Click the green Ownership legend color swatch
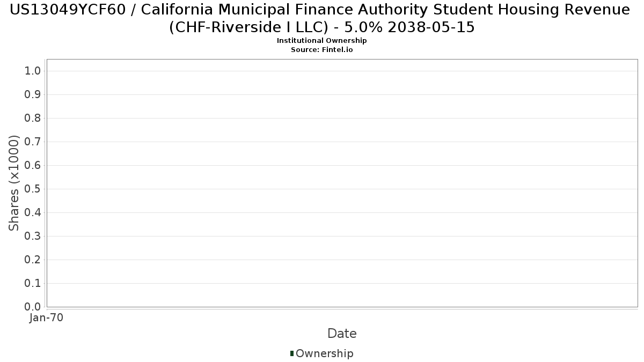The height and width of the screenshot is (362, 644). click(x=292, y=353)
